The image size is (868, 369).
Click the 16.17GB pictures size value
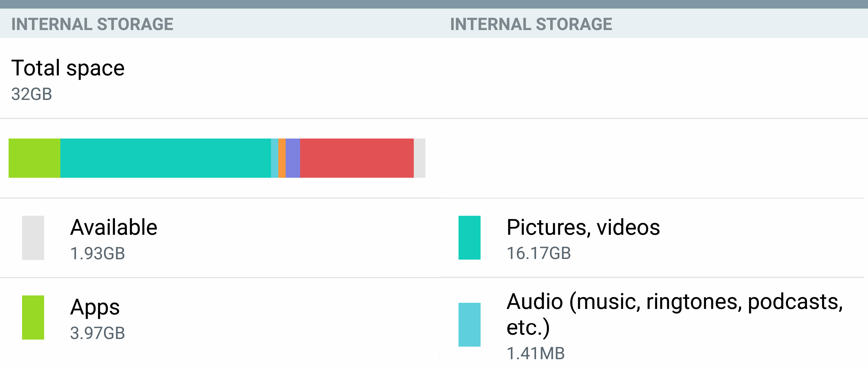point(539,253)
